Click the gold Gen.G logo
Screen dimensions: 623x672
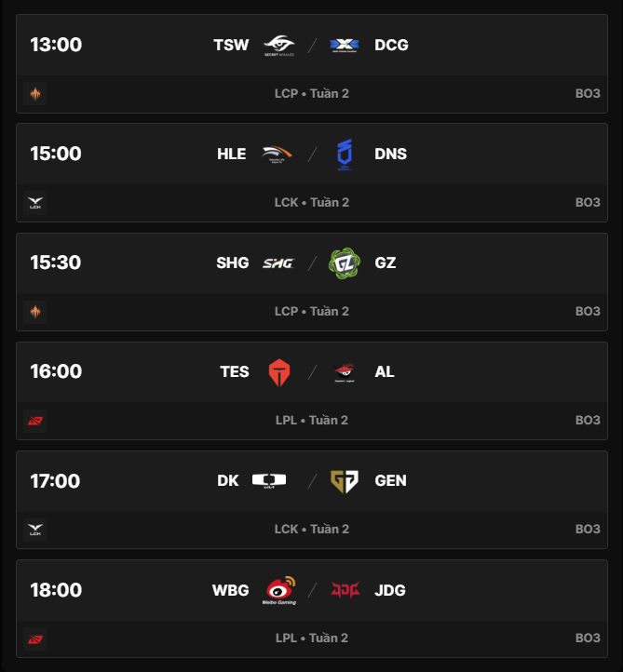[345, 480]
